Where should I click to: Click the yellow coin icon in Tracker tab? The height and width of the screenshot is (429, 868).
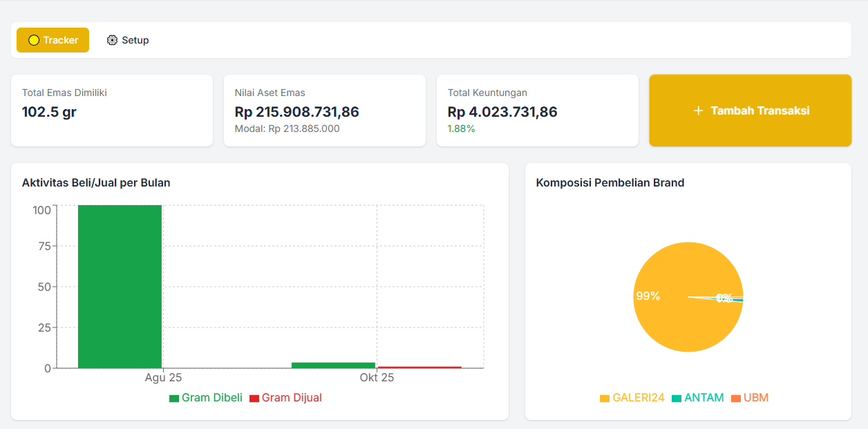pos(34,40)
